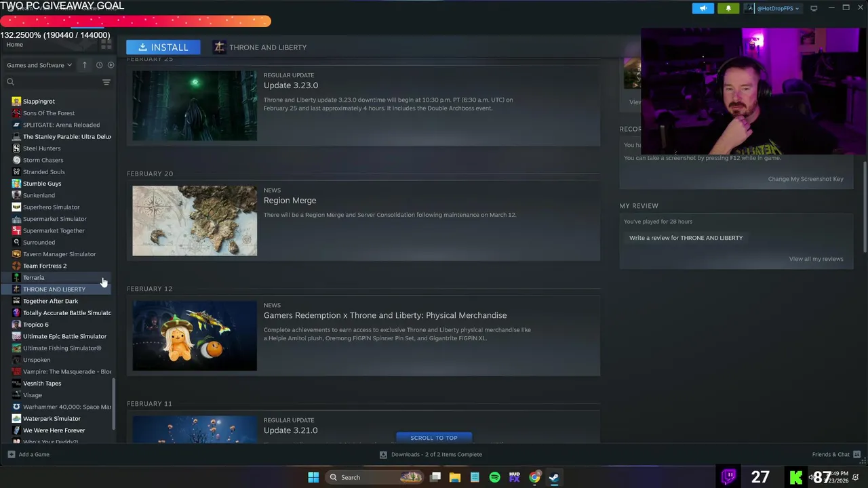Image resolution: width=868 pixels, height=488 pixels.
Task: Click the Add a Game plus icon
Action: tap(11, 454)
